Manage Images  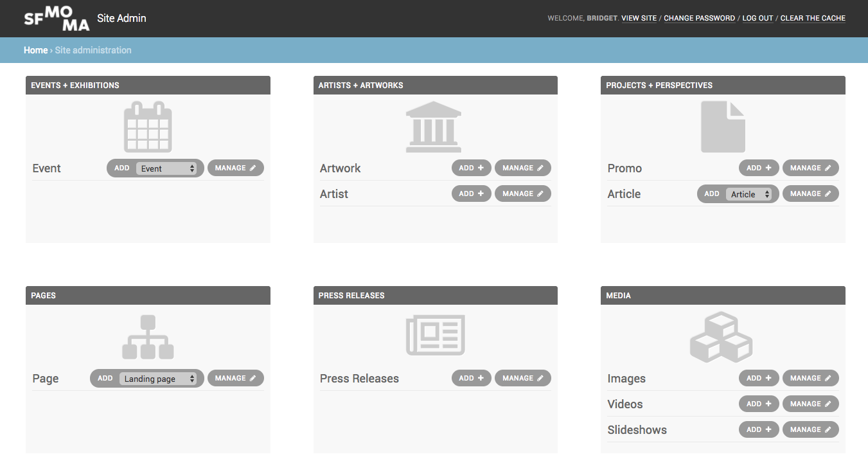point(811,379)
